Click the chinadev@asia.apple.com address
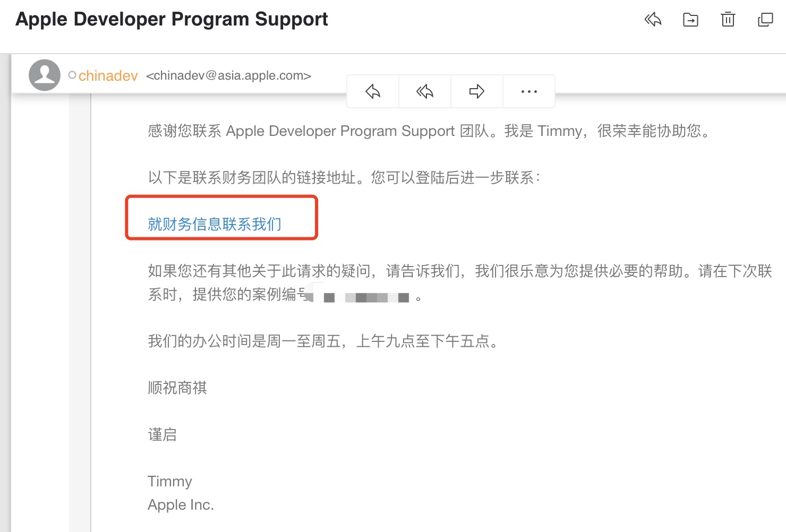Image resolution: width=786 pixels, height=532 pixels. (228, 75)
